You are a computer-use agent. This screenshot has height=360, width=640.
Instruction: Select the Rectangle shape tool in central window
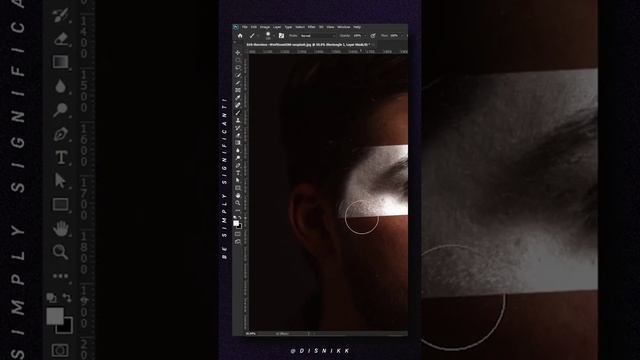pos(238,187)
